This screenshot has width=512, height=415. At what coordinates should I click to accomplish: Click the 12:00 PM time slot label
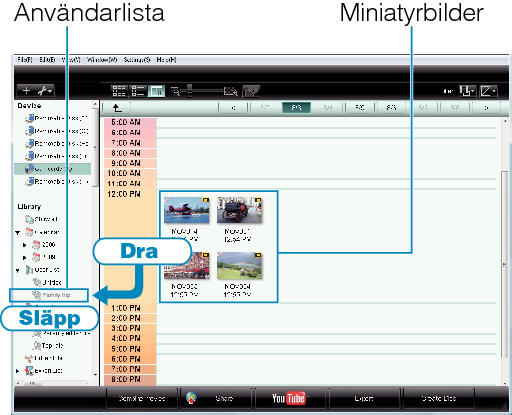124,194
